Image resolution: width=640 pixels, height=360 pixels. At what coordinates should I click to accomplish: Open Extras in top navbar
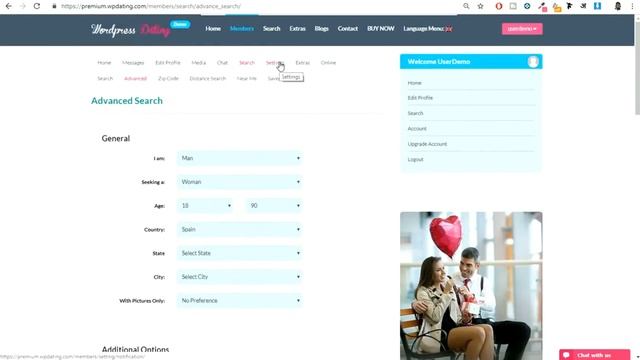(298, 29)
